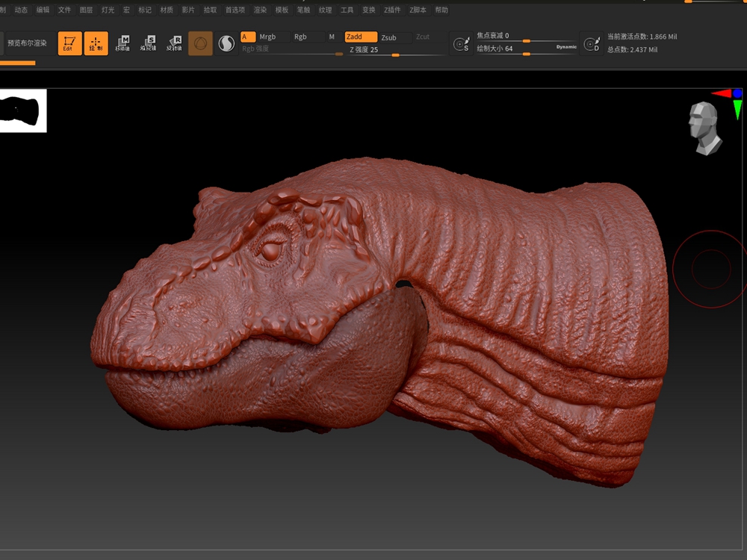Toggle Dynamic draw size option

(566, 47)
